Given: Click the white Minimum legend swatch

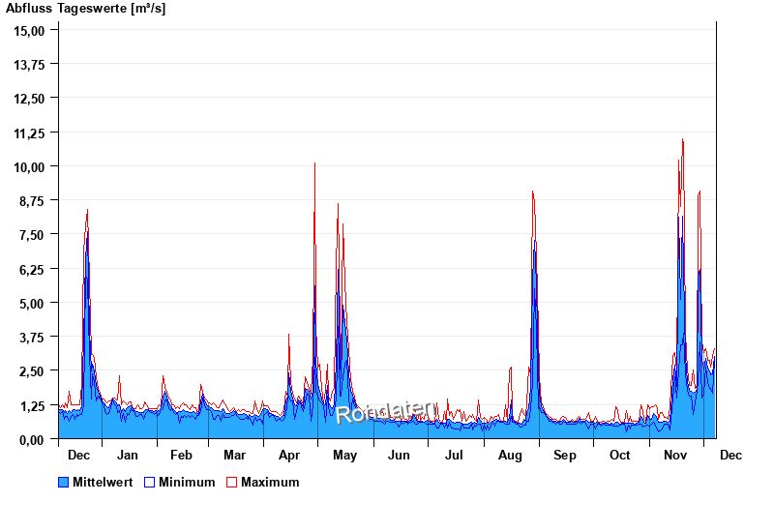Looking at the screenshot, I should pos(150,482).
